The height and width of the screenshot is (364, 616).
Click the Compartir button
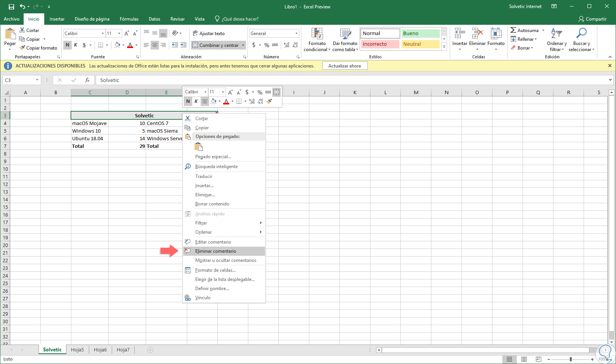click(x=592, y=19)
